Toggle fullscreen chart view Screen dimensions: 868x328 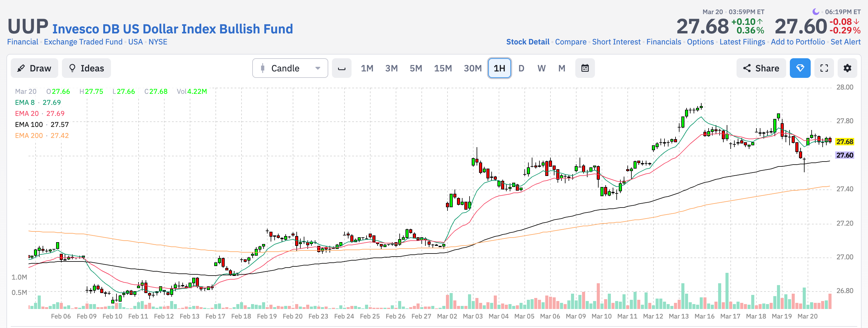click(x=824, y=68)
